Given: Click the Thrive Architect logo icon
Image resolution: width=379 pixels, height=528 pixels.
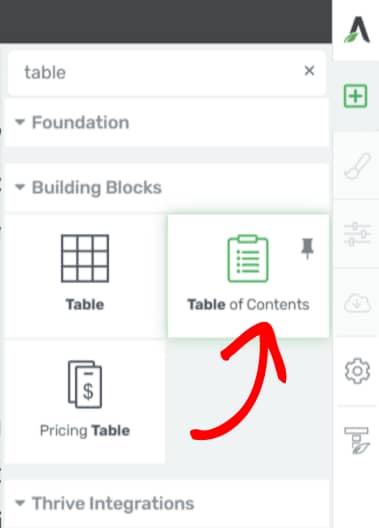Looking at the screenshot, I should pos(357,30).
